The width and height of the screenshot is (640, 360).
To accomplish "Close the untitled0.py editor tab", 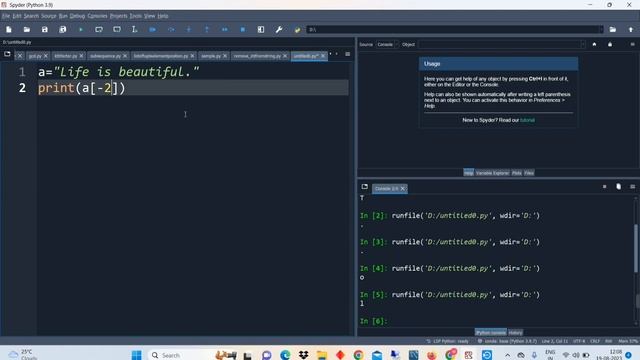I will click(x=323, y=56).
